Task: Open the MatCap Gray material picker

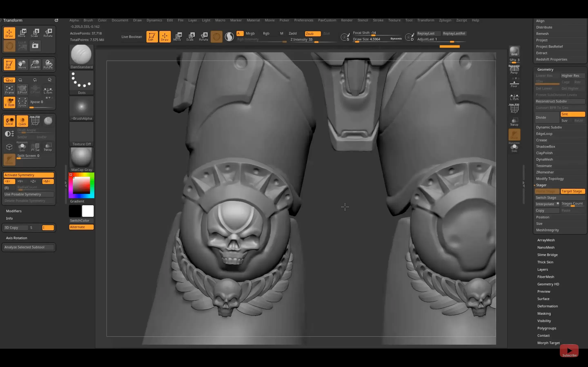Action: point(81,158)
